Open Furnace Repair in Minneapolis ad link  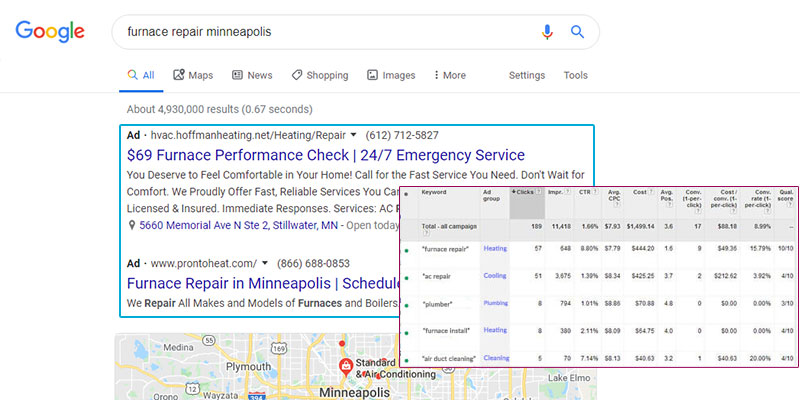coord(263,283)
